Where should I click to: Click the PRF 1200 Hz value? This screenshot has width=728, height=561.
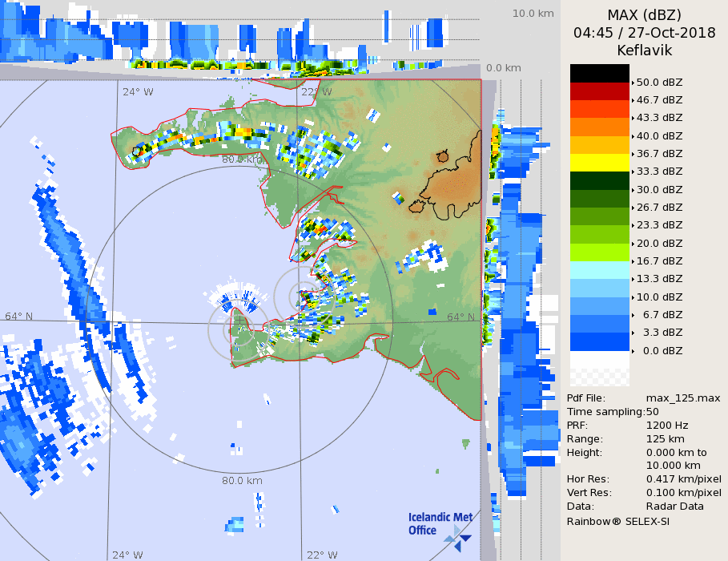click(x=667, y=426)
